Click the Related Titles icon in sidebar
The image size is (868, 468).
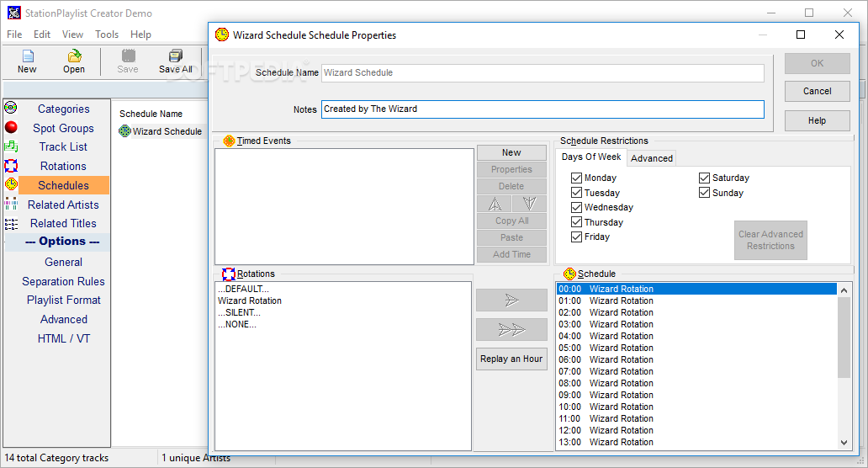(x=11, y=224)
